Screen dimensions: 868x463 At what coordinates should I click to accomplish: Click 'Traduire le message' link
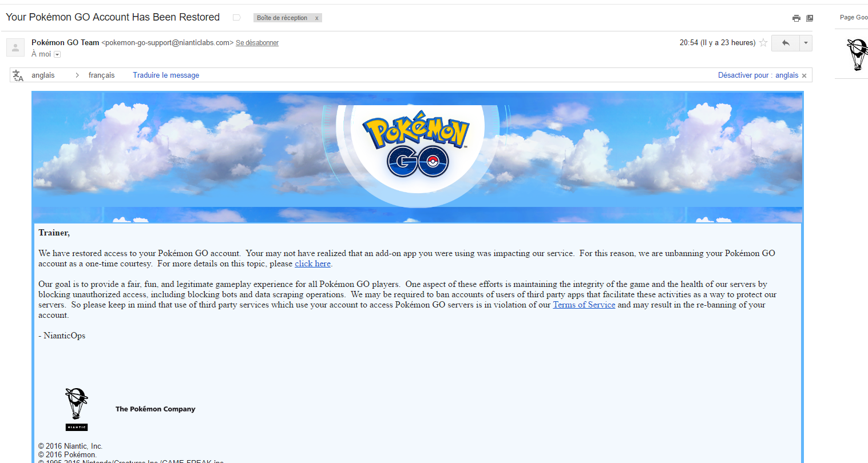(x=166, y=75)
